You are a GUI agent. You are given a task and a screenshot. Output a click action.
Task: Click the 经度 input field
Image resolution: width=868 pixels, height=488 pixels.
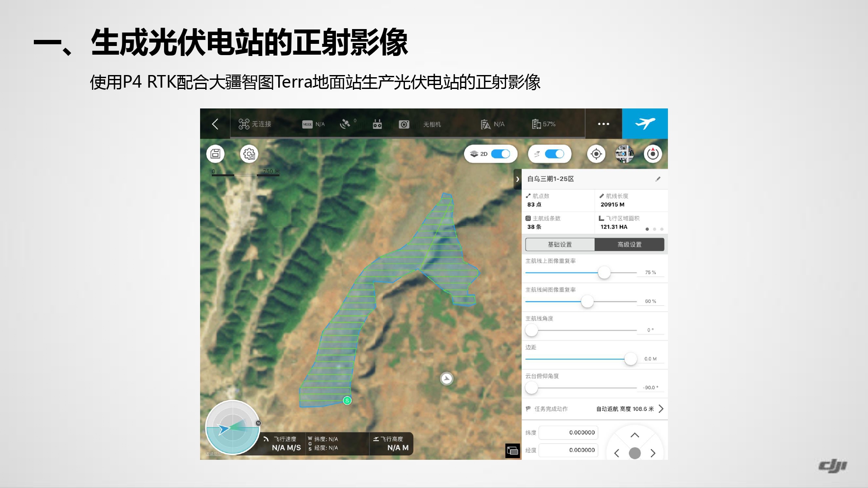(568, 450)
